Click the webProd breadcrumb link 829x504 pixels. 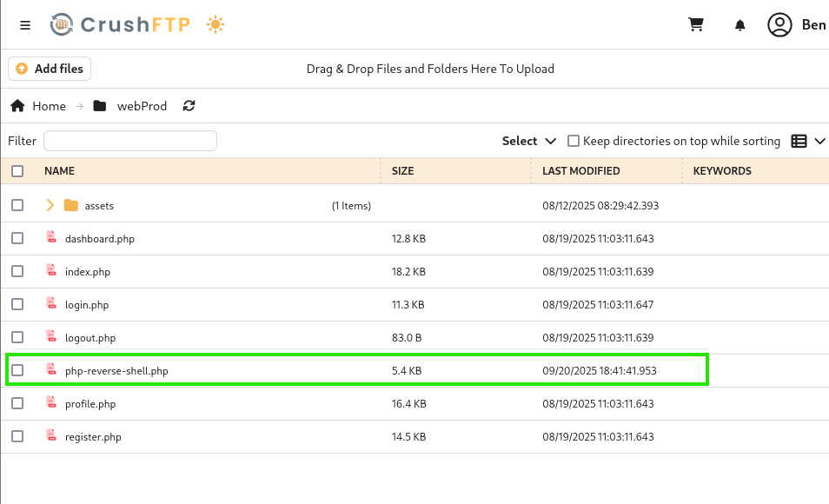pyautogui.click(x=142, y=106)
